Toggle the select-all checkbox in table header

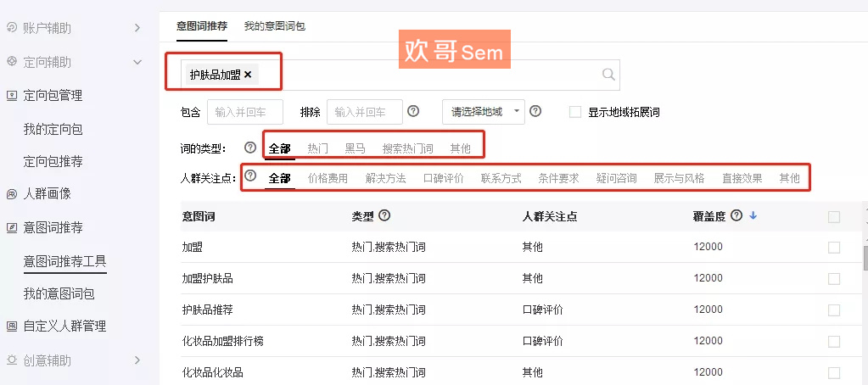point(834,217)
